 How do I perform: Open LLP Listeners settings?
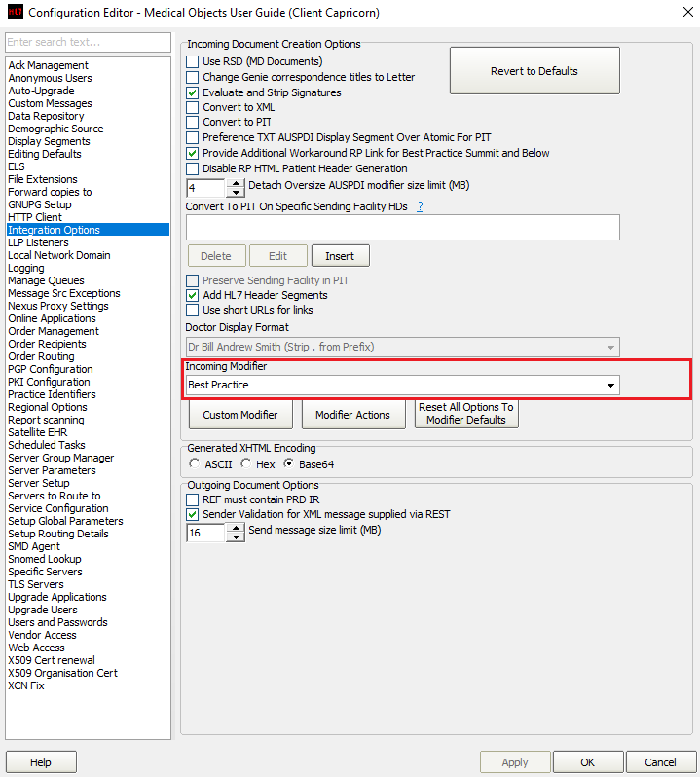click(x=38, y=242)
